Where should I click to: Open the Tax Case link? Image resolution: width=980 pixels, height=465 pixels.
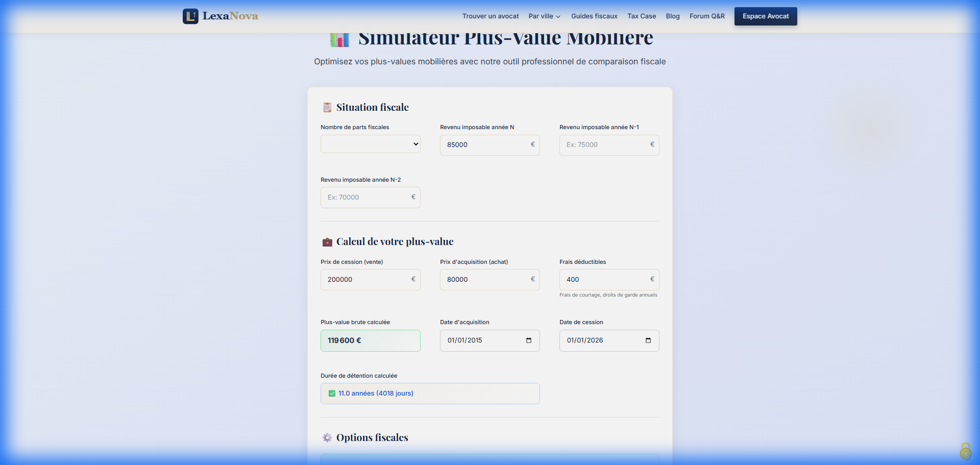pos(642,16)
